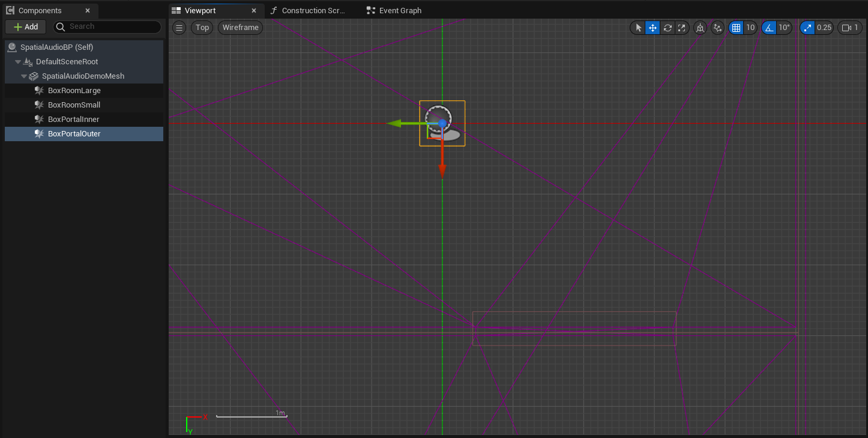Open the surface snapping options icon
Image resolution: width=868 pixels, height=438 pixels.
pos(717,28)
